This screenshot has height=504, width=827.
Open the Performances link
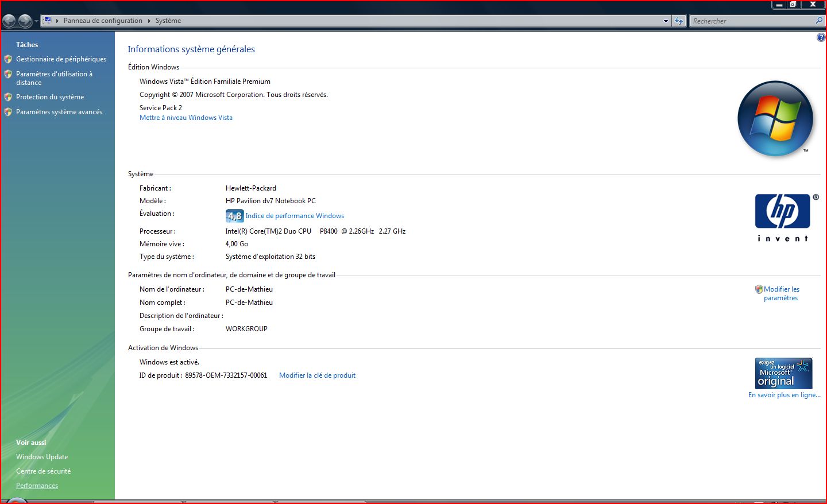(37, 486)
